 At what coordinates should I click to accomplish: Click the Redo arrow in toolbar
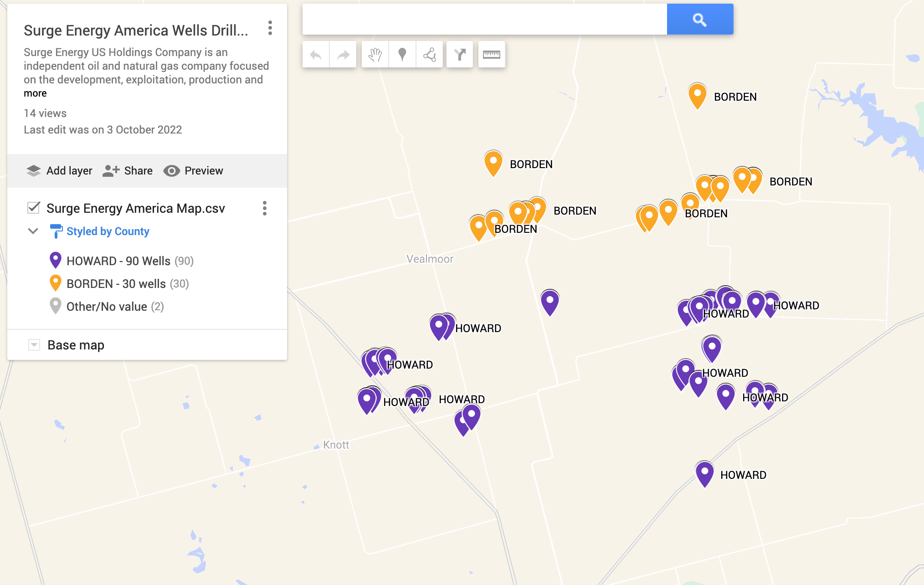(x=343, y=55)
